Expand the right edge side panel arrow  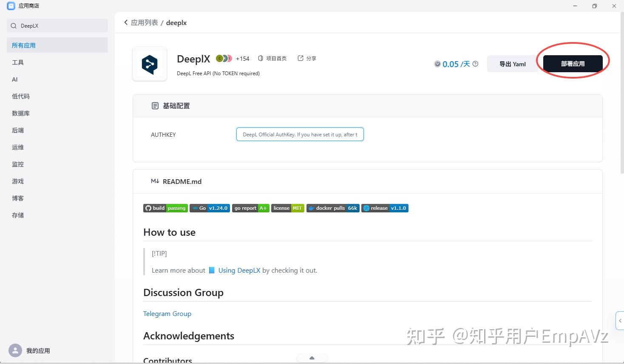[620, 321]
